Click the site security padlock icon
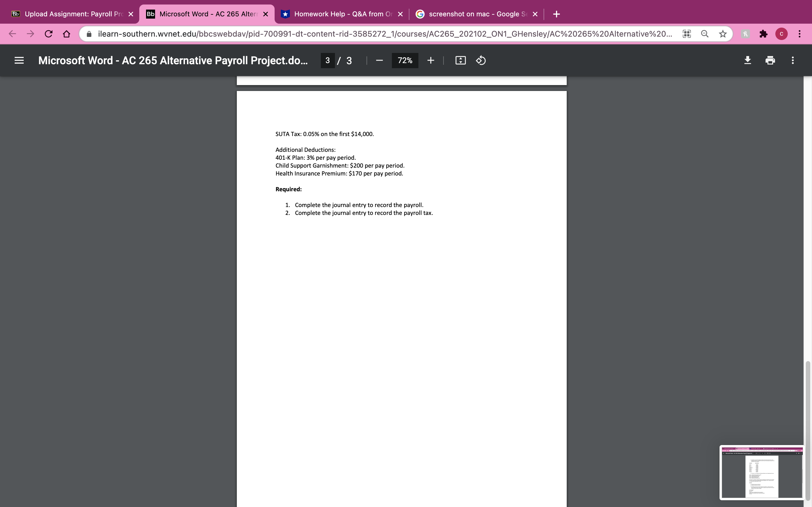 (89, 34)
